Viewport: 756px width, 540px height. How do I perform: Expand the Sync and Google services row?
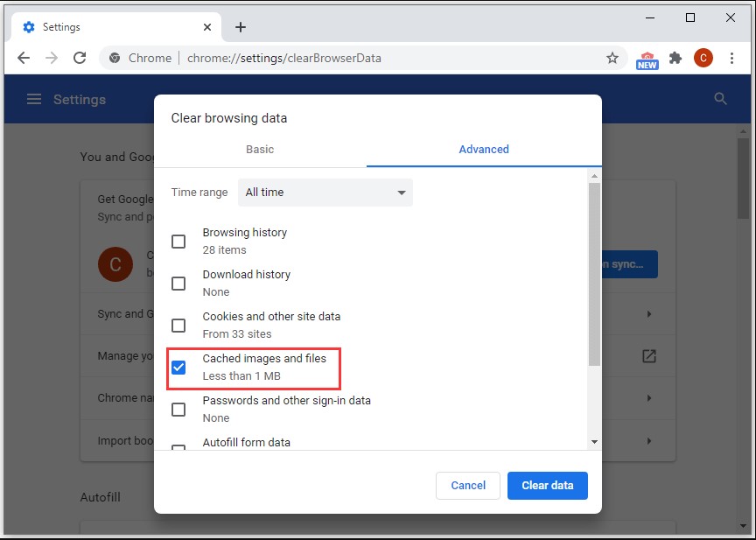pyautogui.click(x=648, y=313)
